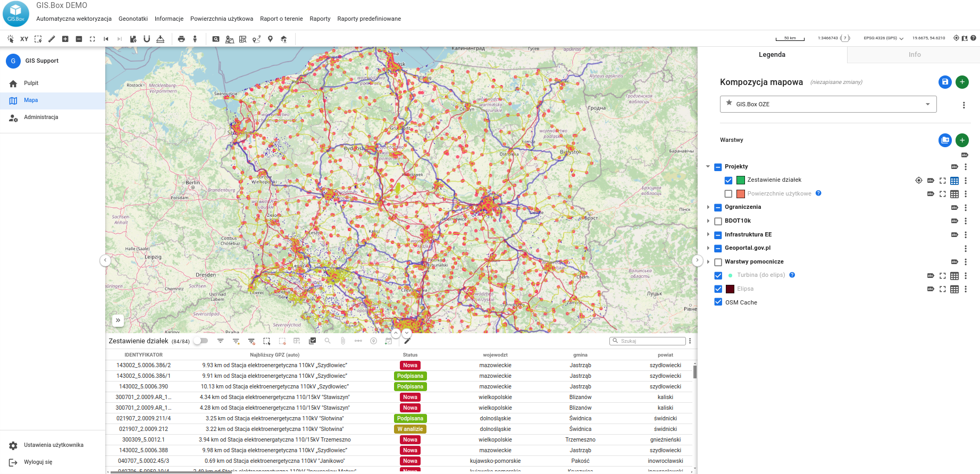Switch to the Info tab
Viewport: 980px width, 474px height.
click(914, 55)
